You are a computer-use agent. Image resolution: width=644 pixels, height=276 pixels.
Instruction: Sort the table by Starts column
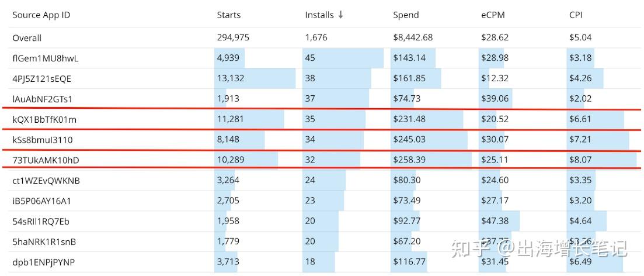tap(228, 15)
